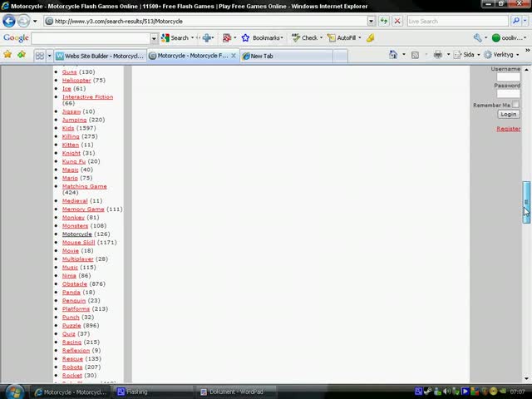Open the Matching Game category link
The width and height of the screenshot is (532, 399).
tap(84, 186)
